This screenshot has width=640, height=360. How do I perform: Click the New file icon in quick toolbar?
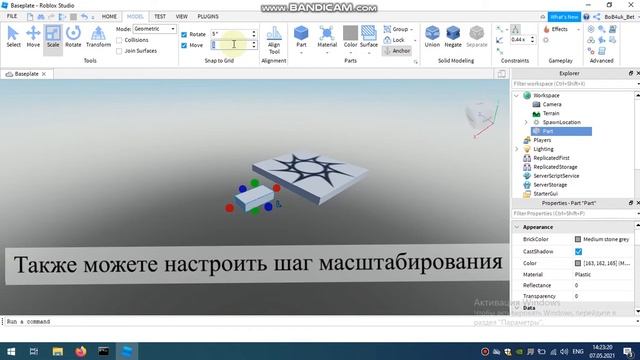pos(30,16)
